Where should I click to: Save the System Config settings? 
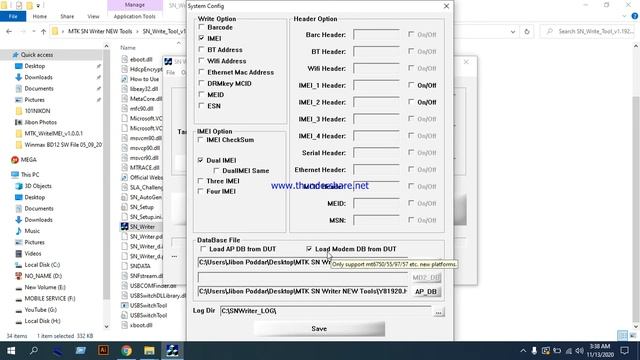tap(319, 329)
